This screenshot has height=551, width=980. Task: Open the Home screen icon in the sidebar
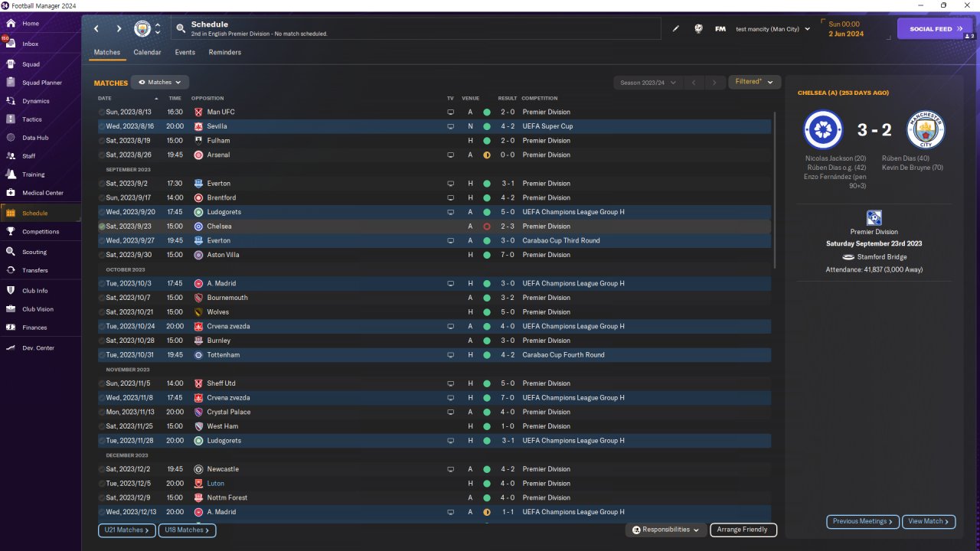click(x=11, y=24)
